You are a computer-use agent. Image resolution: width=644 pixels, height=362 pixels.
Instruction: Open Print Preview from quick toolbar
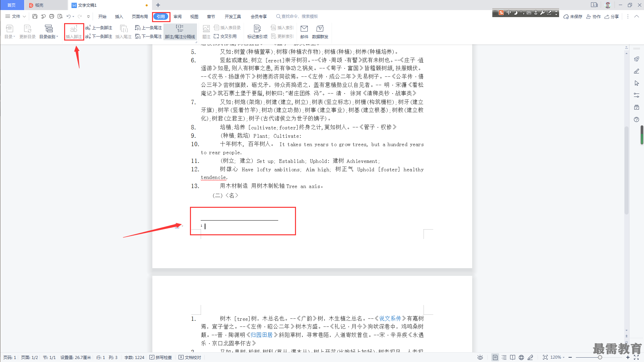point(60,16)
